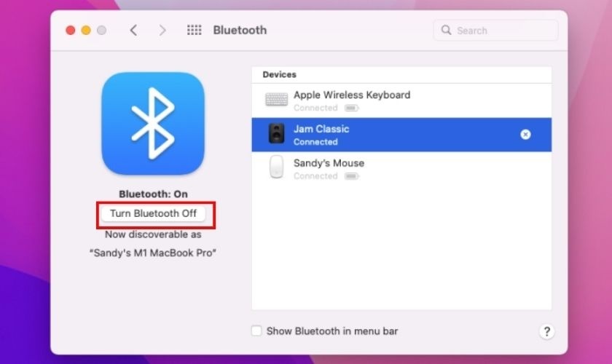Remove Jam Classic with the x icon
The width and height of the screenshot is (612, 364).
(x=525, y=135)
